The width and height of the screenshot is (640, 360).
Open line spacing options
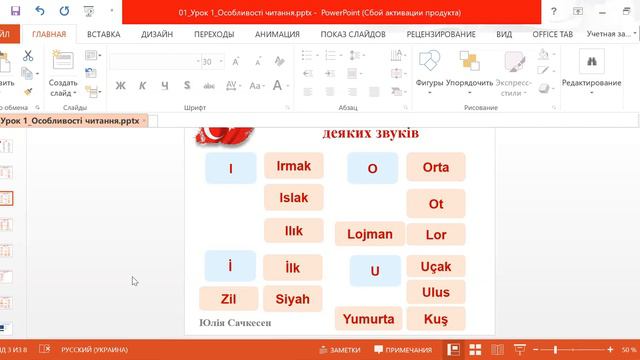point(357,55)
